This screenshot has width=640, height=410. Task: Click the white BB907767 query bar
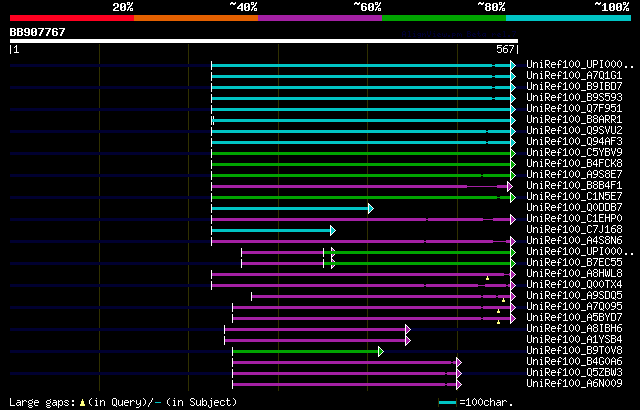[x=264, y=41]
